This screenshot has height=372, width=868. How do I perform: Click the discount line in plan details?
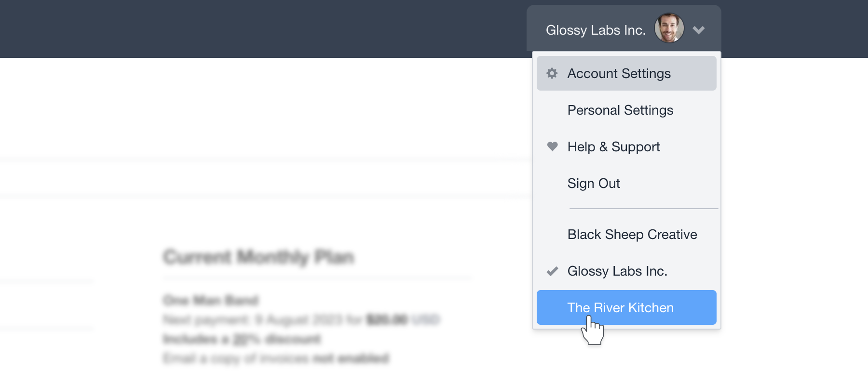(242, 339)
